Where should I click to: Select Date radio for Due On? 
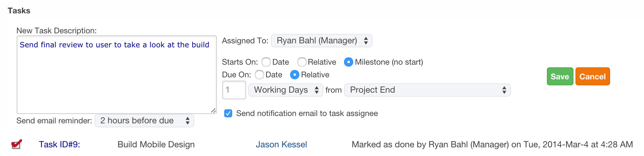click(x=259, y=75)
